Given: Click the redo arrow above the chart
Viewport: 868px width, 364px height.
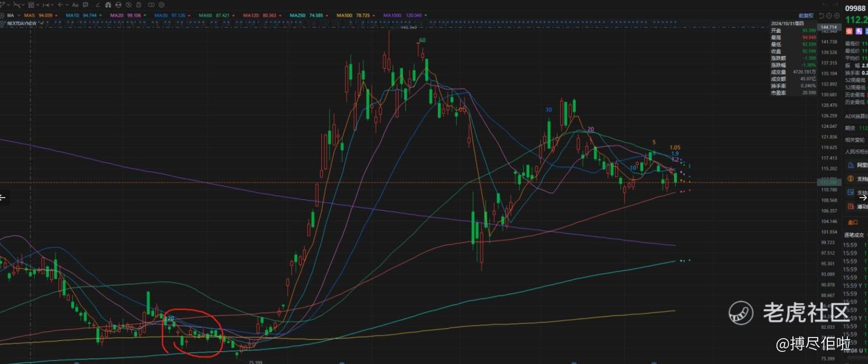Looking at the screenshot, I should point(836,5).
